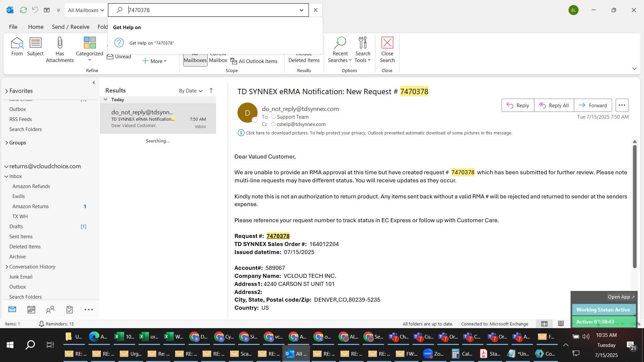Open Windows Start menu
Image resolution: width=644 pixels, height=362 pixels.
point(10,345)
